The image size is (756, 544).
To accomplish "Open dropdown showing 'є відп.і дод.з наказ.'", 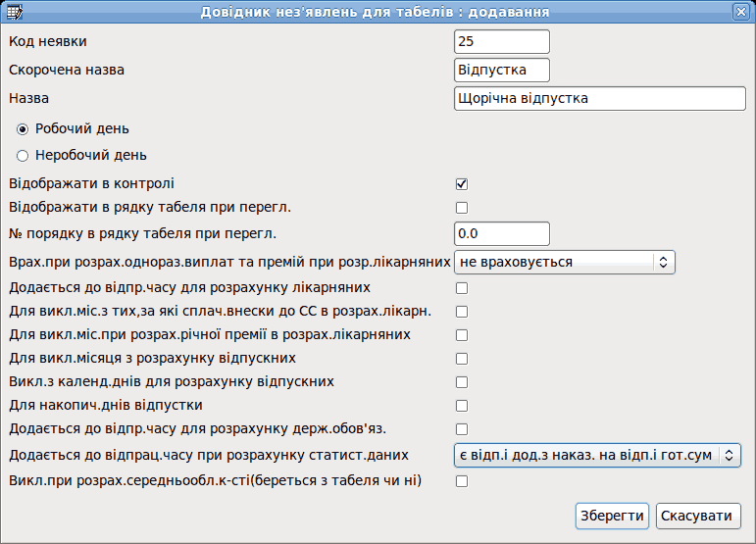I will point(597,456).
